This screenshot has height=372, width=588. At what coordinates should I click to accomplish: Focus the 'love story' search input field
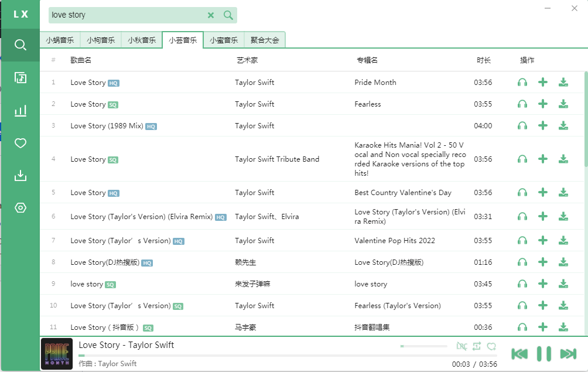point(128,15)
